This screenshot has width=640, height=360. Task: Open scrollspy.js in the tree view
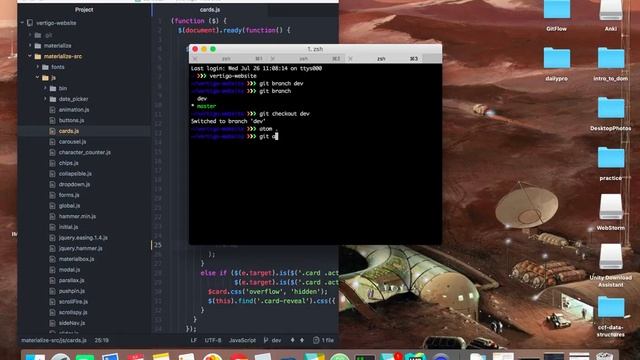73,312
